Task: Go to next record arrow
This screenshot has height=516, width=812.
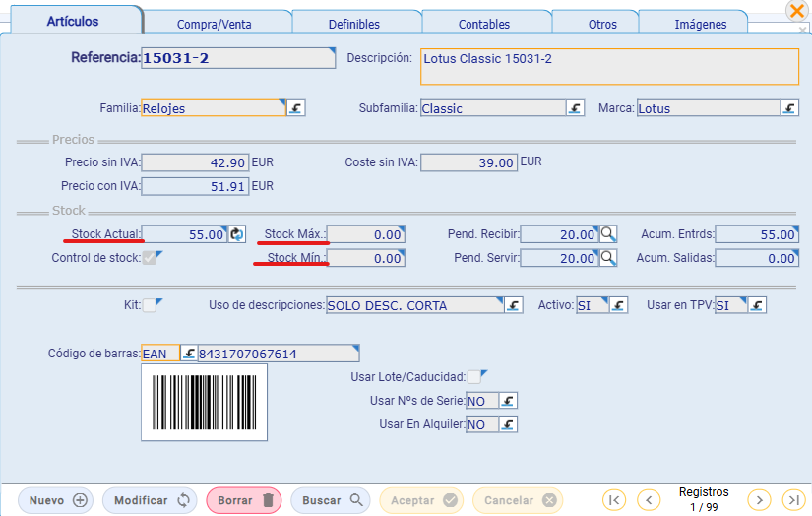Action: click(x=759, y=500)
